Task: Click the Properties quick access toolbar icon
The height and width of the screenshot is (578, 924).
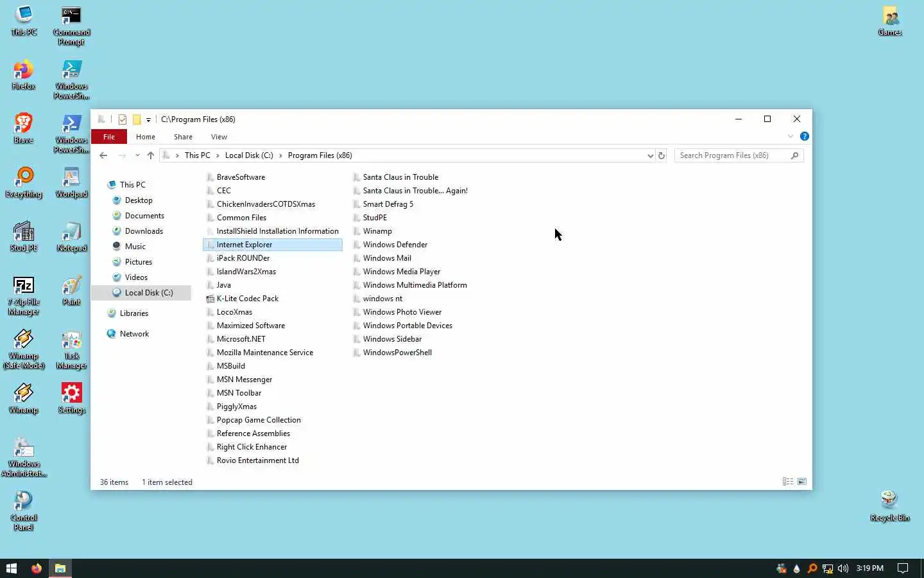Action: 122,119
